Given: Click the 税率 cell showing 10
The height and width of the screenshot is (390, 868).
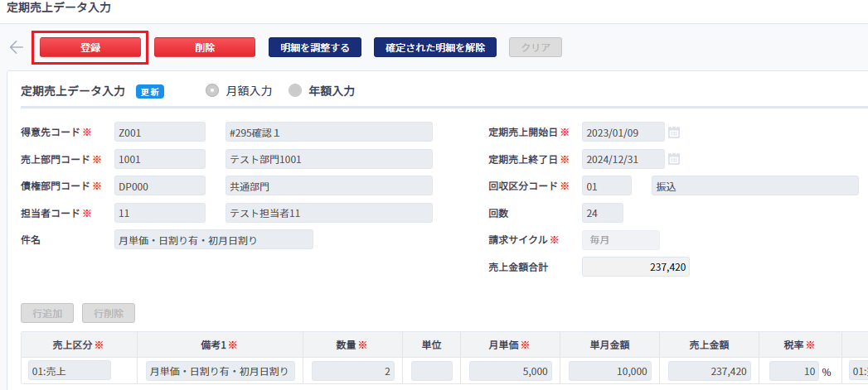Looking at the screenshot, I should pos(794,371).
